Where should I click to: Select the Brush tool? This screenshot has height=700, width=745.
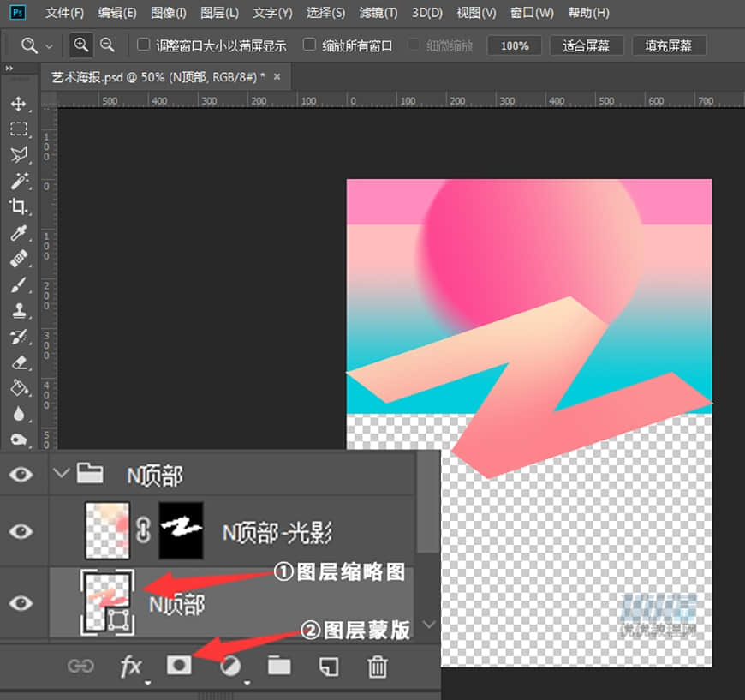19,285
